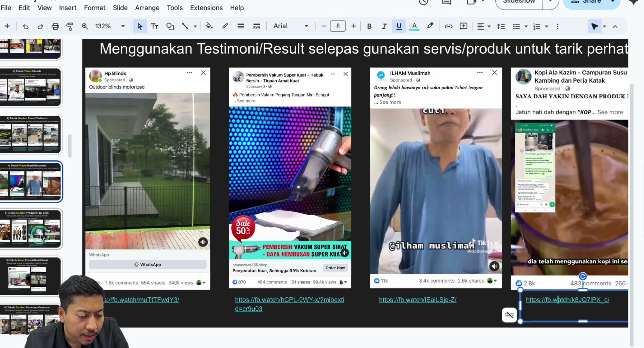Open the Highlight color marker
This screenshot has height=348, width=644.
point(430,26)
